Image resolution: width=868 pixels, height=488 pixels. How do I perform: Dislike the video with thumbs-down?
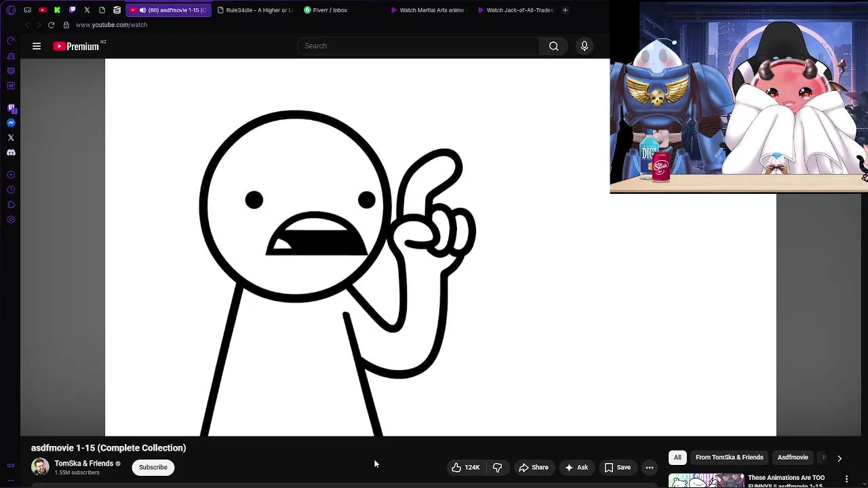click(x=498, y=467)
